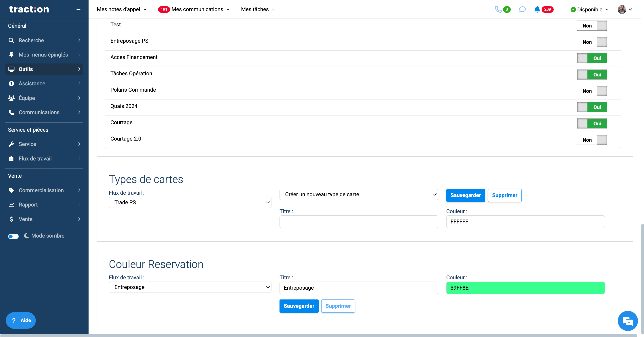
Task: Open the Créer un nouveau type de carte dropdown
Action: coord(359,195)
